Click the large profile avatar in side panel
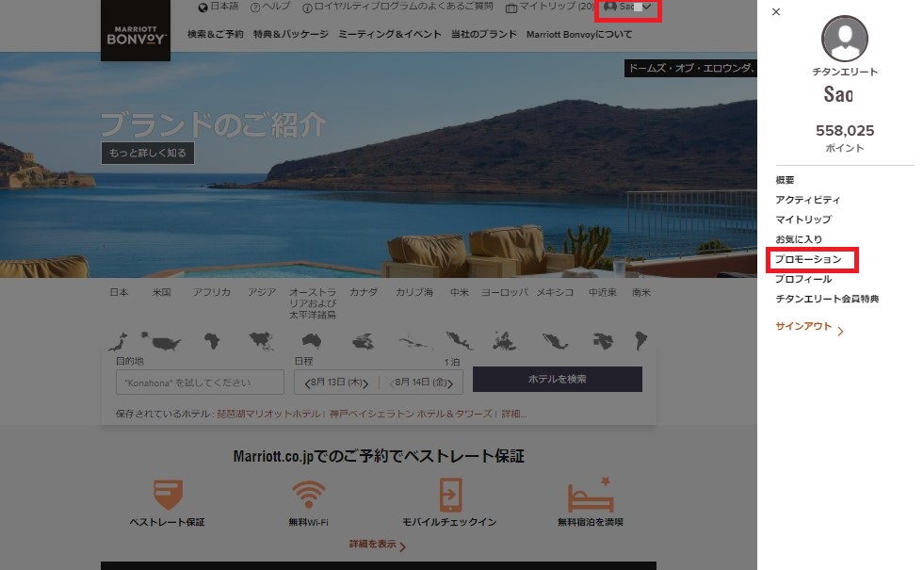The height and width of the screenshot is (570, 924). (x=845, y=39)
